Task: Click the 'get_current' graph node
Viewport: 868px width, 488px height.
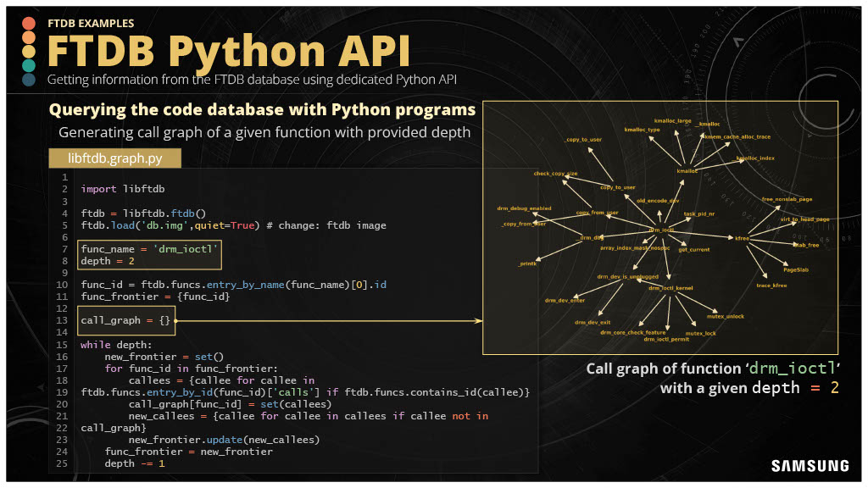Action: [x=693, y=250]
